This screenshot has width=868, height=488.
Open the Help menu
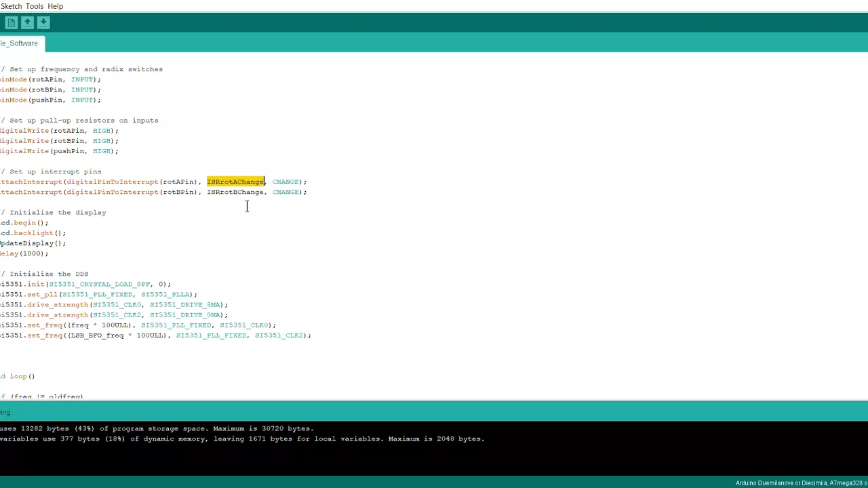pyautogui.click(x=56, y=6)
